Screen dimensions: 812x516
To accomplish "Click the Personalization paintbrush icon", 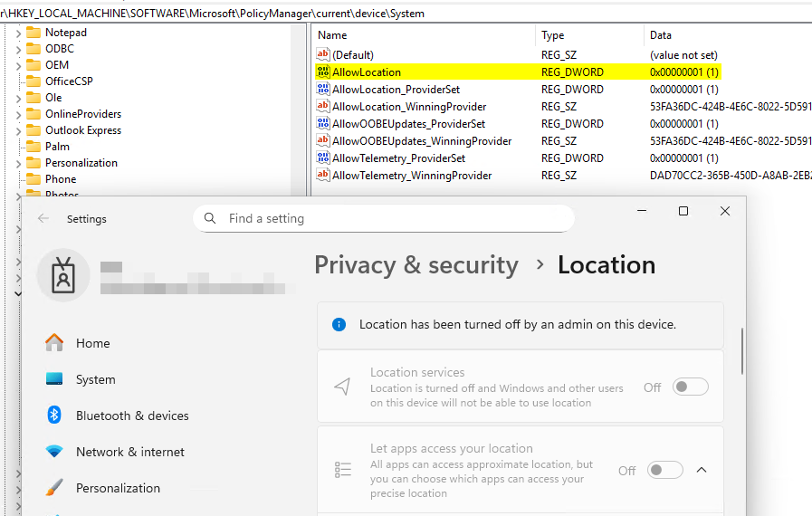I will point(54,488).
